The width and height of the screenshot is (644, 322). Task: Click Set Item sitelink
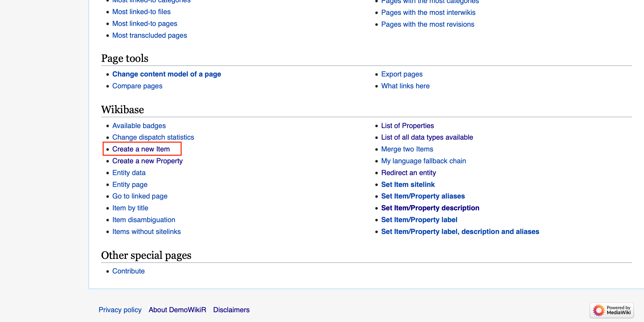click(408, 184)
